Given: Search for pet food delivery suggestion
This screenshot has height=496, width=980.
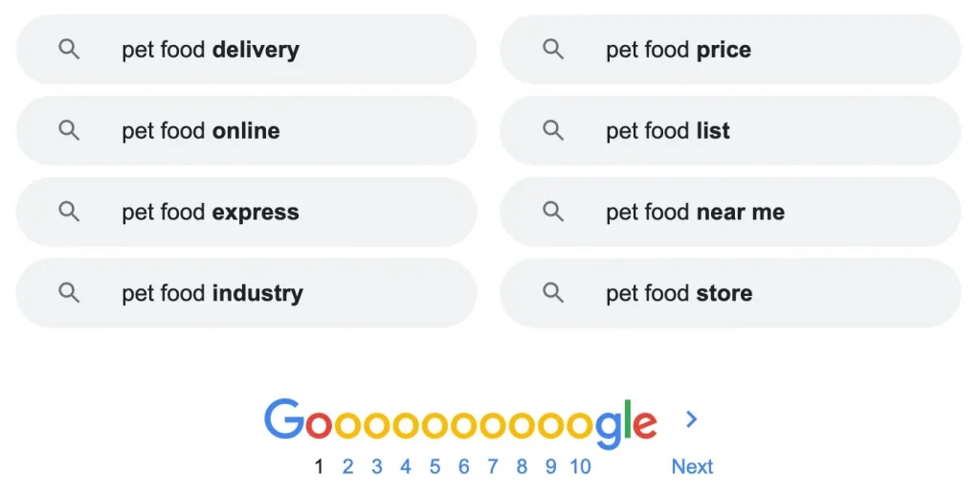Looking at the screenshot, I should [246, 50].
